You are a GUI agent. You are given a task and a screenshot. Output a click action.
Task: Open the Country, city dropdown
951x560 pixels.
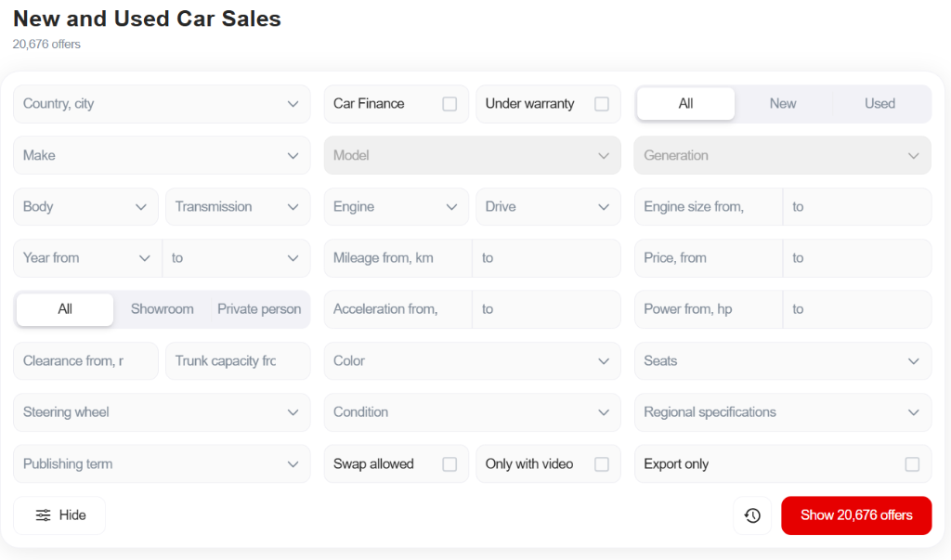click(x=162, y=104)
